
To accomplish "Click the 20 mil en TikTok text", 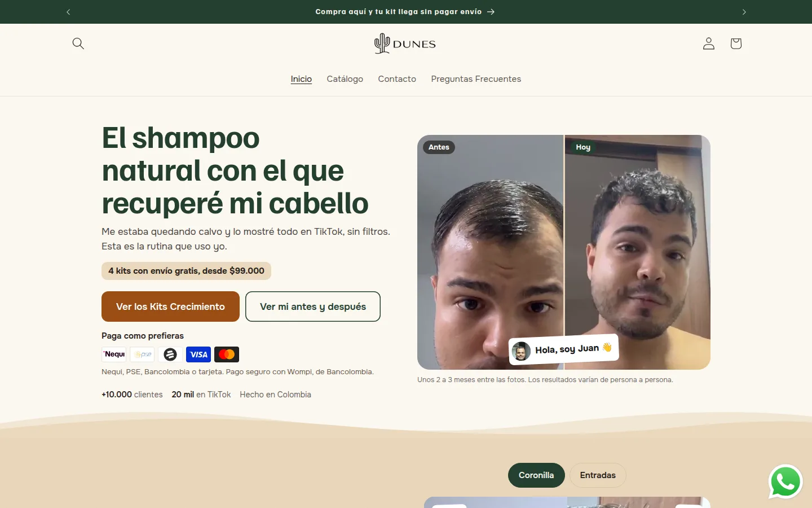I will 201,395.
